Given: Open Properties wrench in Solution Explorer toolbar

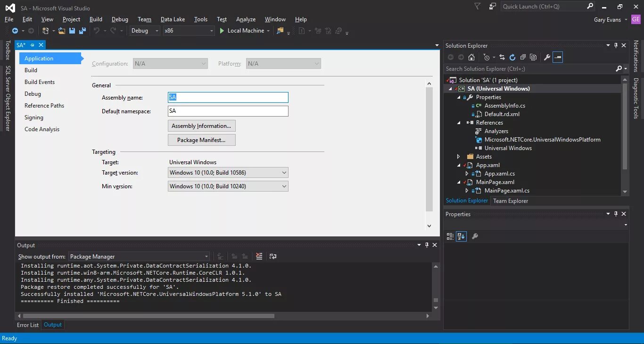Looking at the screenshot, I should coord(547,57).
